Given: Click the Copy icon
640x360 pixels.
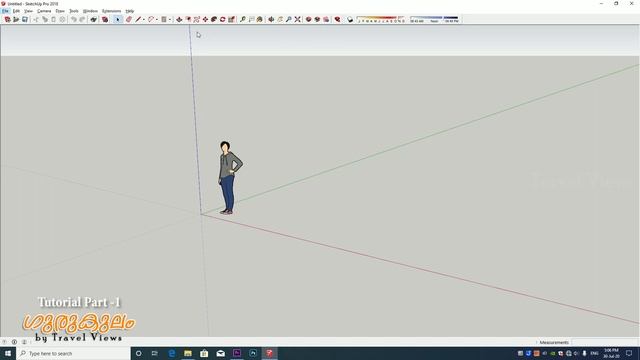Looking at the screenshot, I should [45, 19].
